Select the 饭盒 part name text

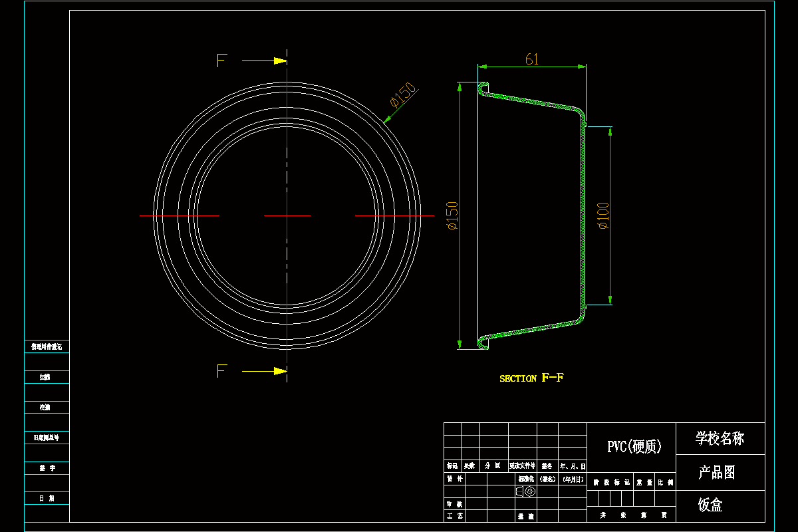[x=710, y=505]
